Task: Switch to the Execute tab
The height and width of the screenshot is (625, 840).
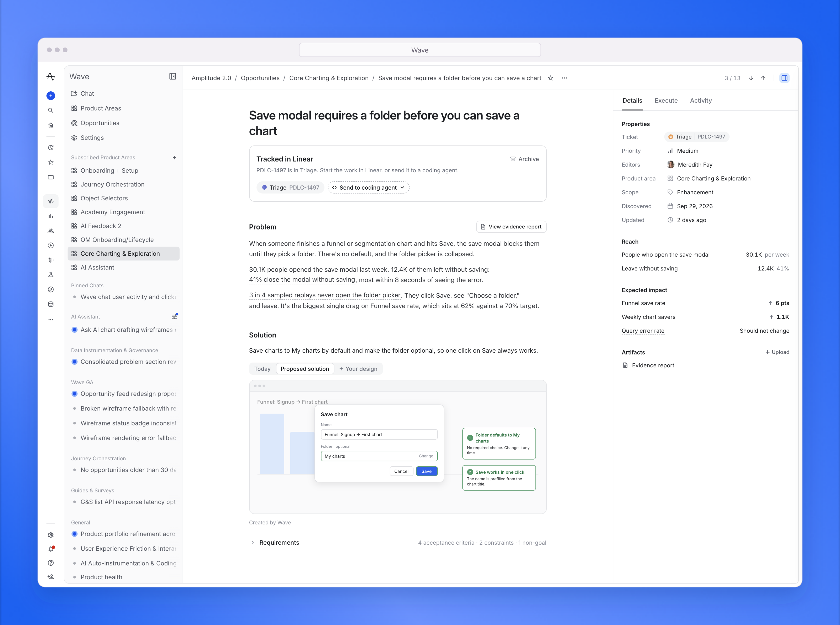Action: pyautogui.click(x=666, y=101)
